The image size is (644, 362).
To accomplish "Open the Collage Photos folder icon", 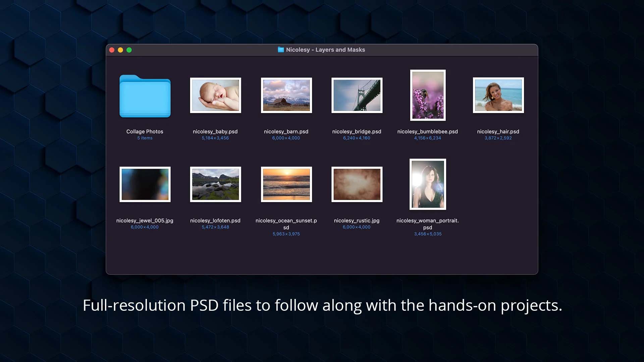I will tap(145, 96).
